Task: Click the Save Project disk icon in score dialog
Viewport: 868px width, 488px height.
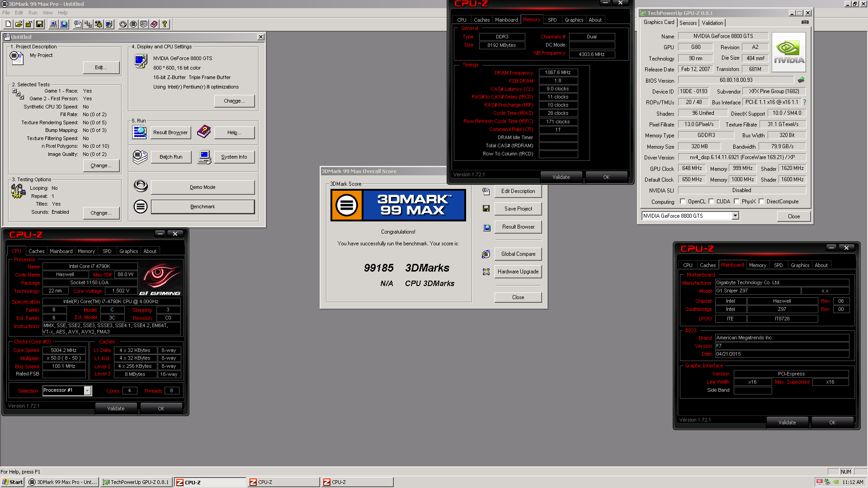Action: (x=486, y=208)
